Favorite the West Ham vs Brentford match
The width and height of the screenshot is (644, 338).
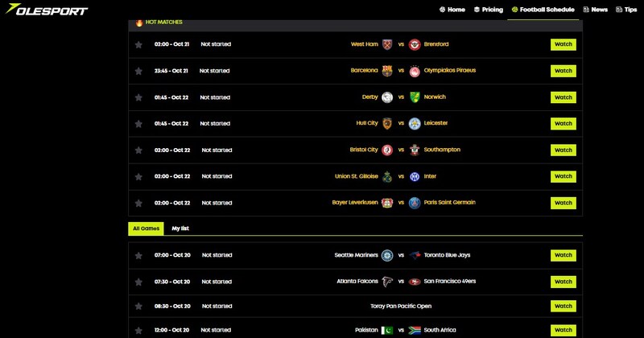(x=138, y=45)
